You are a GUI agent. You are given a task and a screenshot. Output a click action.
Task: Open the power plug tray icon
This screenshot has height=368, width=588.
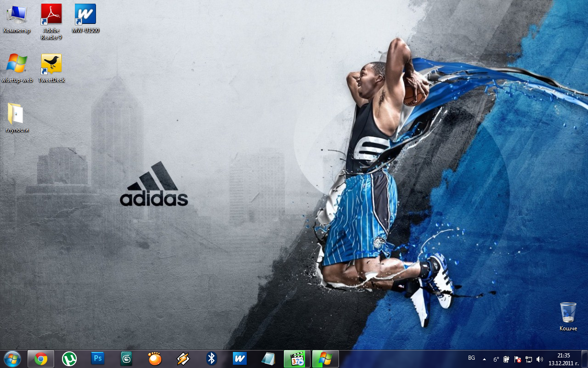tap(507, 359)
